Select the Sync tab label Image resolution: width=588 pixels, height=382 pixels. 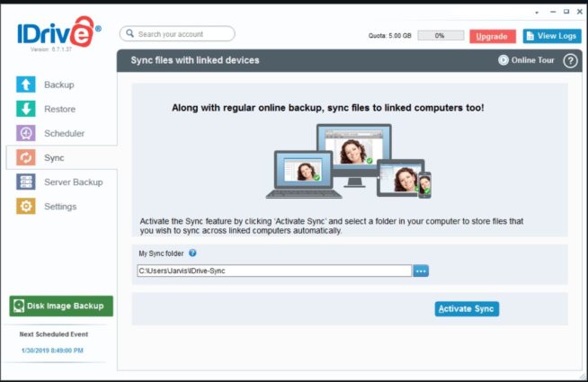pyautogui.click(x=54, y=158)
